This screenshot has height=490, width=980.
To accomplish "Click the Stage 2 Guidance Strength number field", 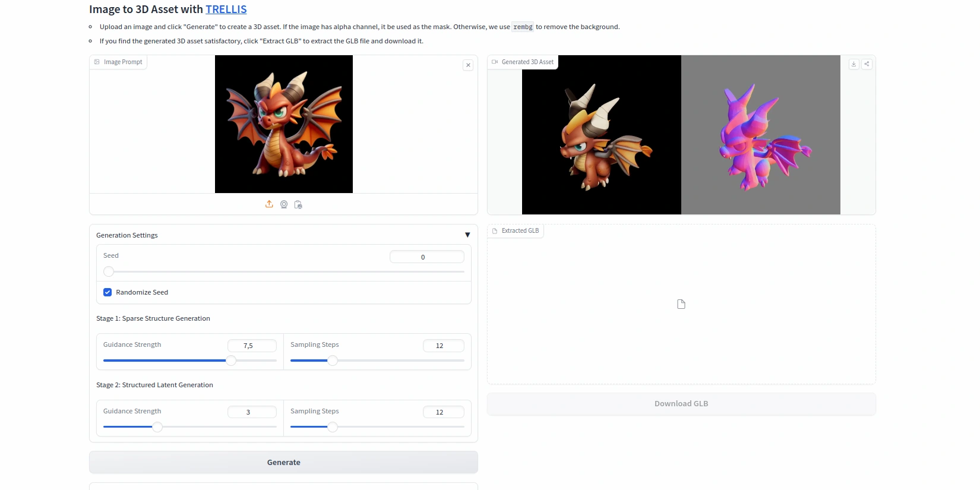I will (252, 412).
